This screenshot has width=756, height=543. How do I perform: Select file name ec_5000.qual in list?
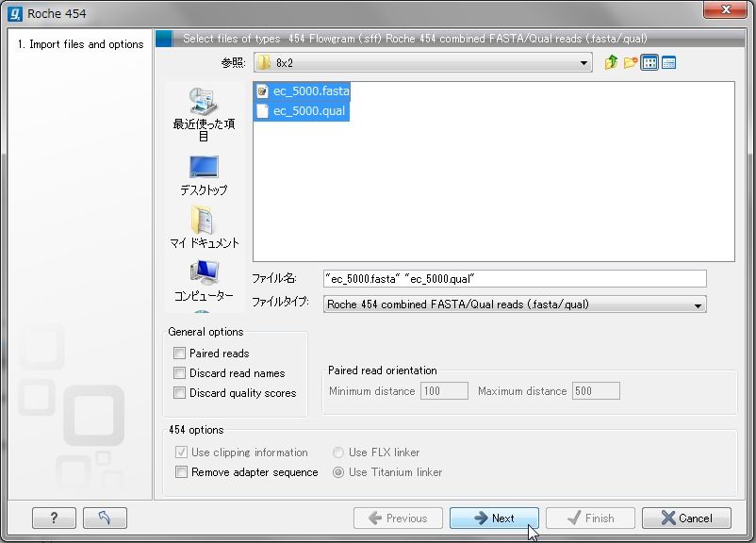[309, 111]
